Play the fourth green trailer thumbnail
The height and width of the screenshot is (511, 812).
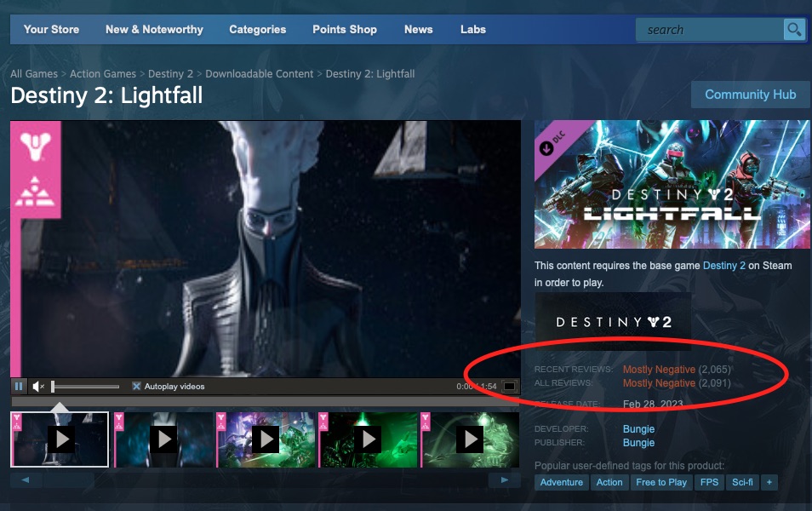(x=368, y=439)
